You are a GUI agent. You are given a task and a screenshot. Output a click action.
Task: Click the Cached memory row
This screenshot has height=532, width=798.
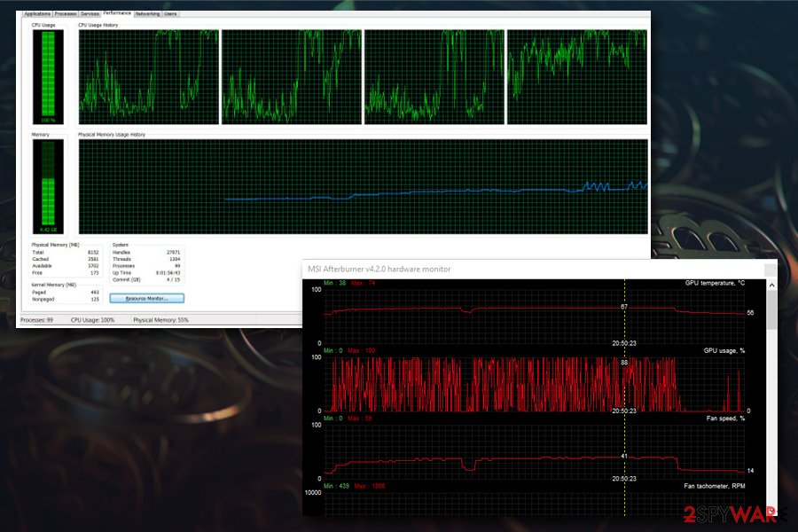click(65, 259)
